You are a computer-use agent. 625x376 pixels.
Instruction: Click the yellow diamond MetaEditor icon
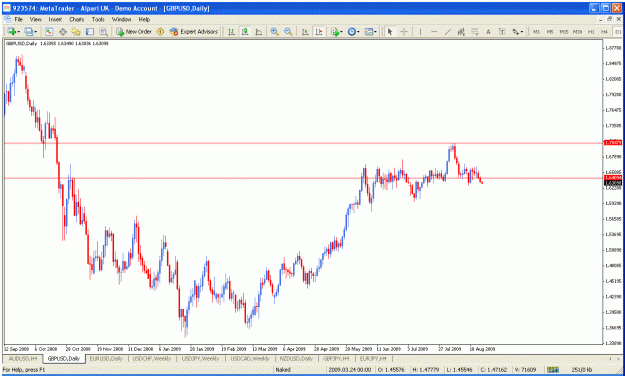click(161, 31)
